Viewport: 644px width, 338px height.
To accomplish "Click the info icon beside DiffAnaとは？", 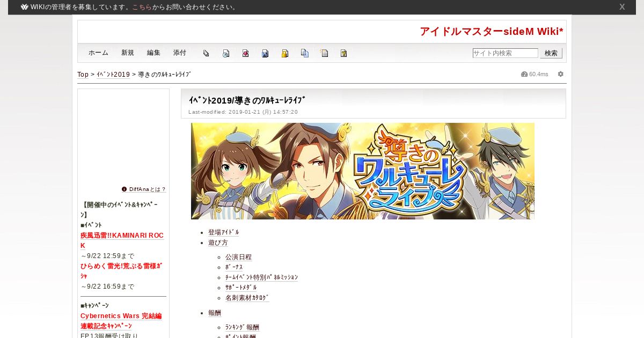I will (x=124, y=189).
